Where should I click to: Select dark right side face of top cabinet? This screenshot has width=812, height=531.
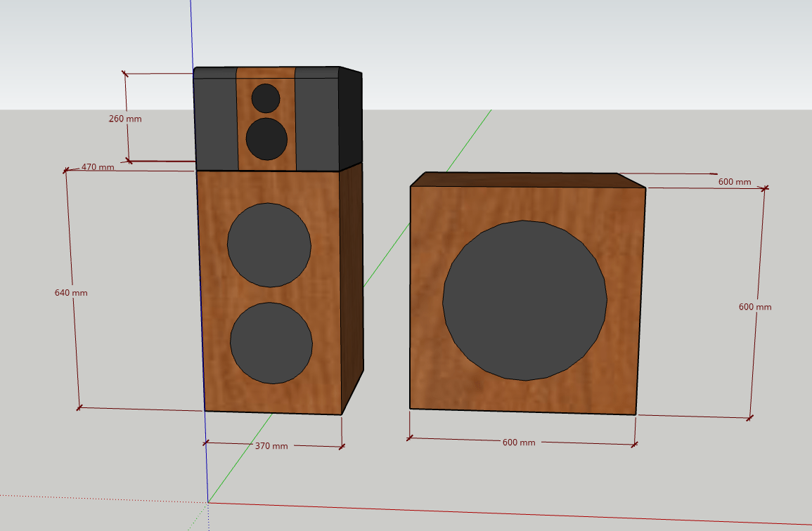pyautogui.click(x=351, y=119)
